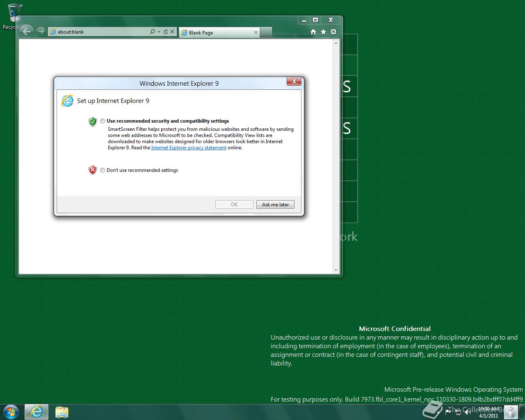Click the Ask me later button
Viewport: 525px width, 420px height.
click(275, 205)
